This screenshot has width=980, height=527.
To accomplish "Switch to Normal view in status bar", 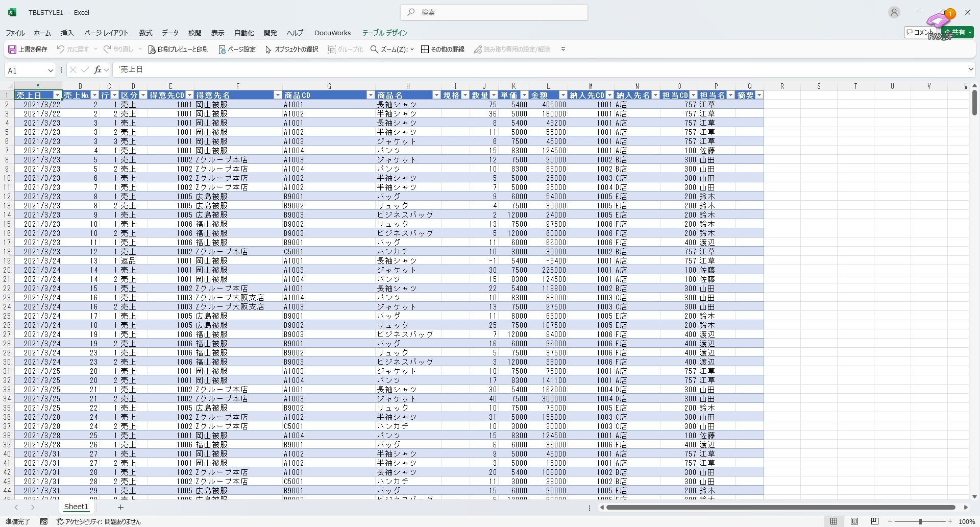I will (x=834, y=521).
